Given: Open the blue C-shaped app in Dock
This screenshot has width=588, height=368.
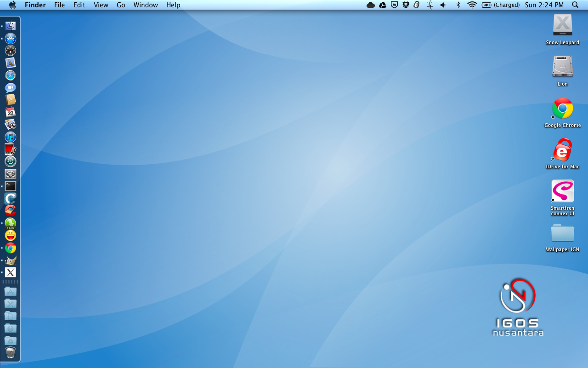Looking at the screenshot, I should coord(11,198).
